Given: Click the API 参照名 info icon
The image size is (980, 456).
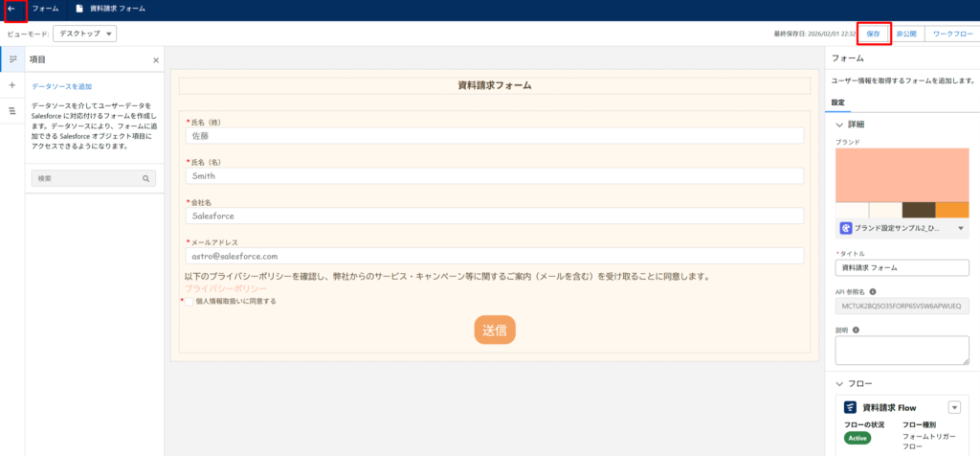Looking at the screenshot, I should (873, 291).
